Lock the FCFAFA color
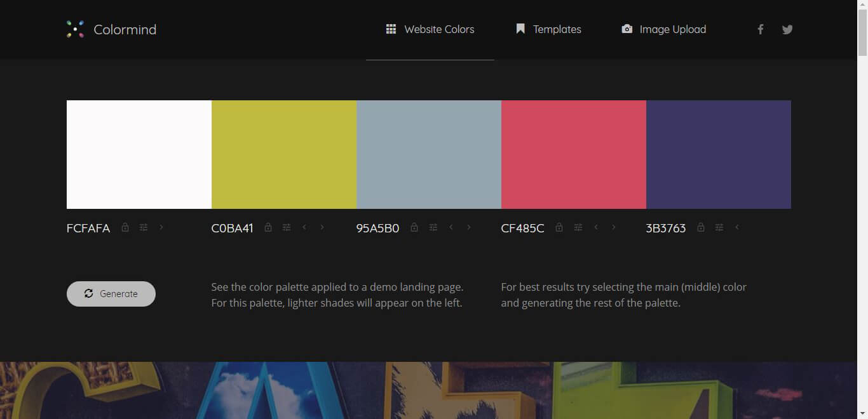The image size is (868, 419). point(125,227)
